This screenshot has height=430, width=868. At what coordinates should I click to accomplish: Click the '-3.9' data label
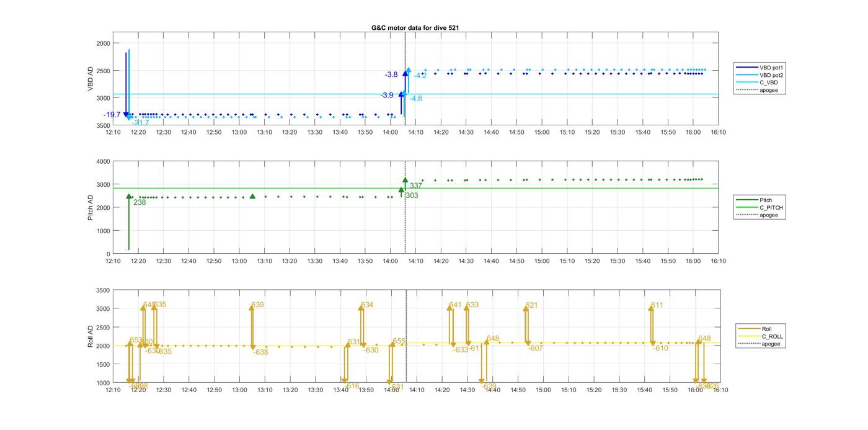[387, 95]
